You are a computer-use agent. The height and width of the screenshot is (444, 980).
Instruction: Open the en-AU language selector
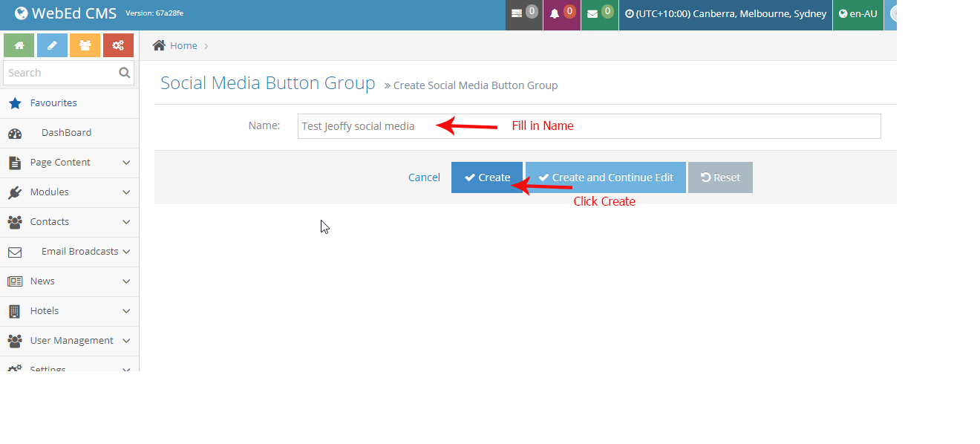(857, 13)
